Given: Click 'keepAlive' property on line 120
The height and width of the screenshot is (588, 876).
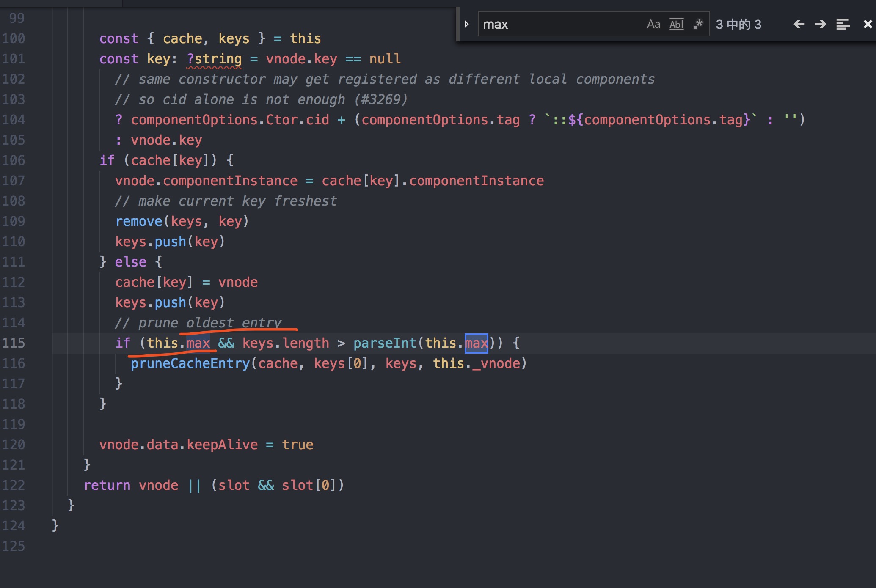Looking at the screenshot, I should pos(222,445).
